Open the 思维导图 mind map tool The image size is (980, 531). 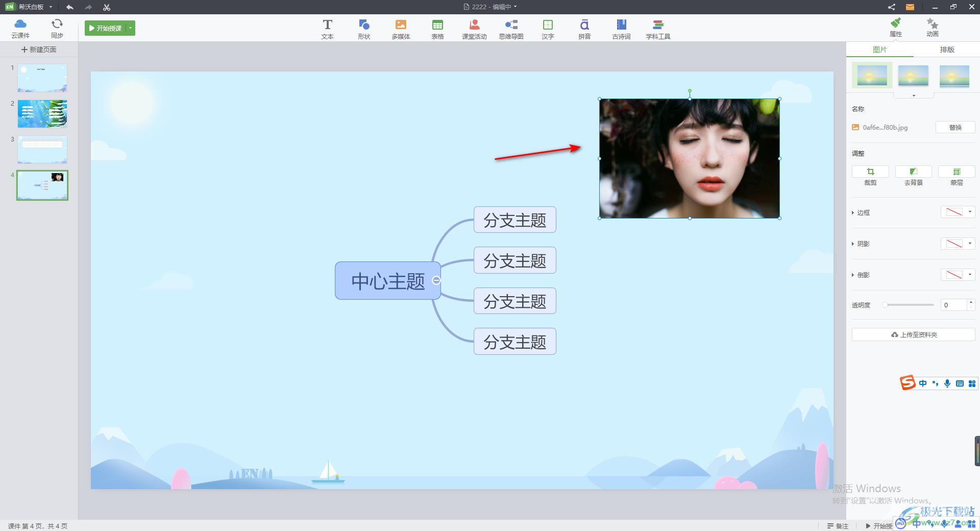pos(511,29)
